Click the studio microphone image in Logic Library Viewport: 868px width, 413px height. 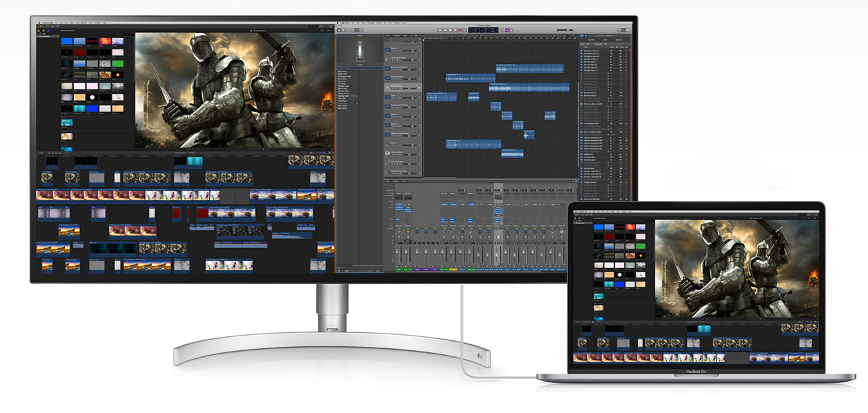coord(360,50)
